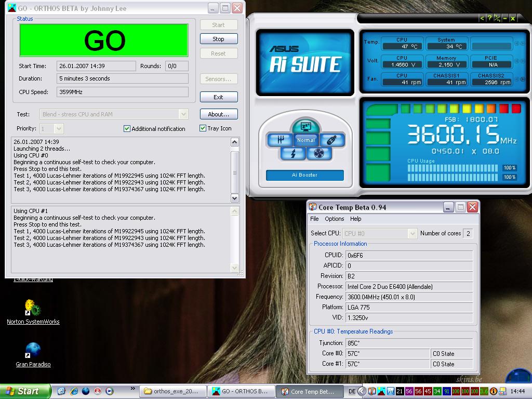532x399 pixels.
Task: Toggle Celsius/Fahrenheit unit in AI Suite
Action: [497, 18]
